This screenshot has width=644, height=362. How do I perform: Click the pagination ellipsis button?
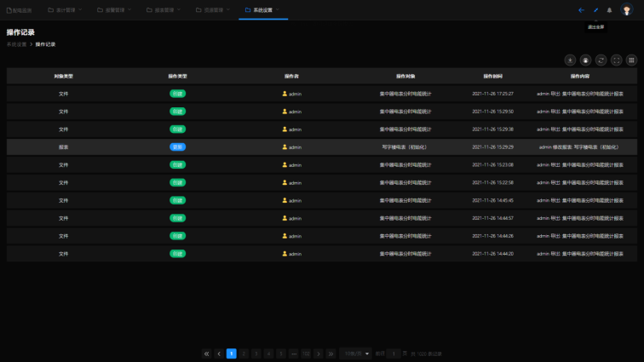click(293, 353)
